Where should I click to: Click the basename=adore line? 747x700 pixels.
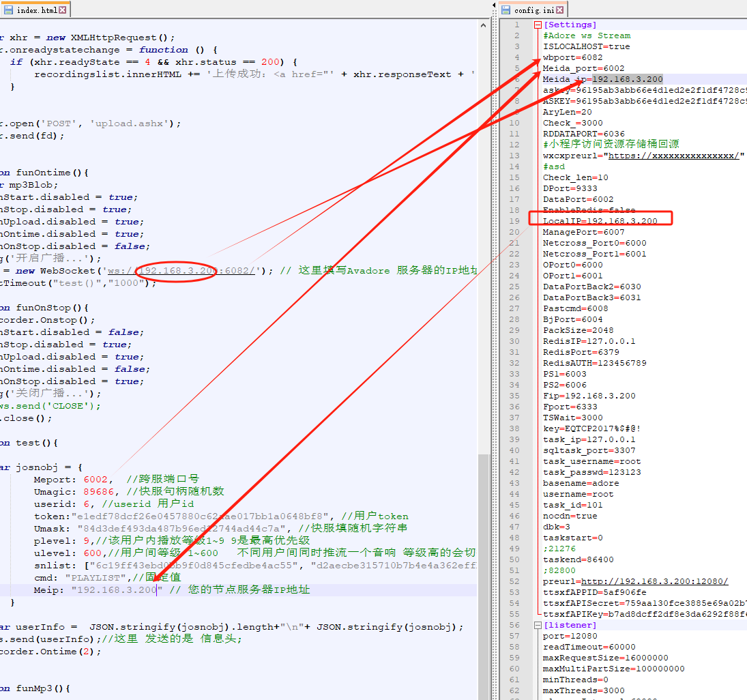581,483
